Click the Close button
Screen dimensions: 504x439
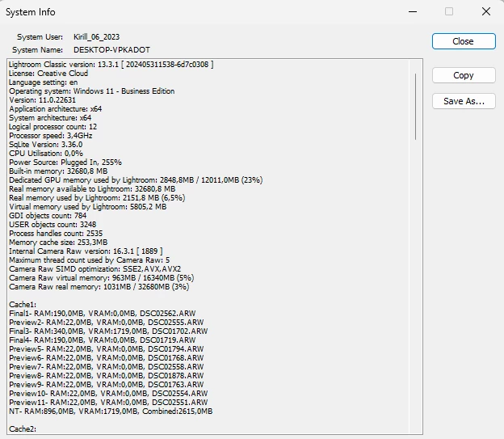point(464,41)
